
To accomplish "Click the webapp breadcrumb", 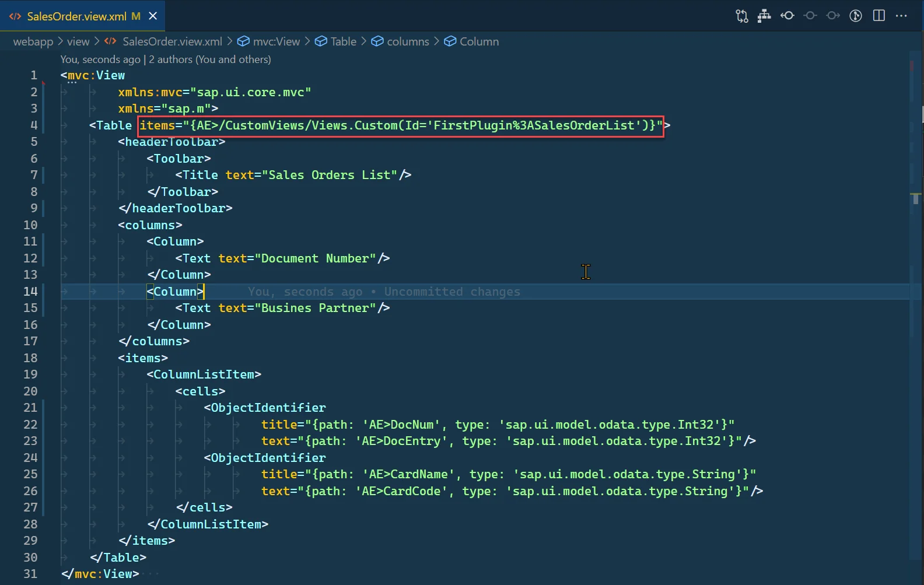I will (33, 41).
